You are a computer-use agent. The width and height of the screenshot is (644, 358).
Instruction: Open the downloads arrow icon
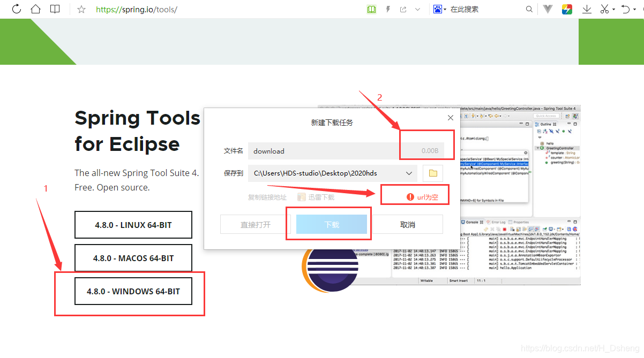(x=587, y=9)
